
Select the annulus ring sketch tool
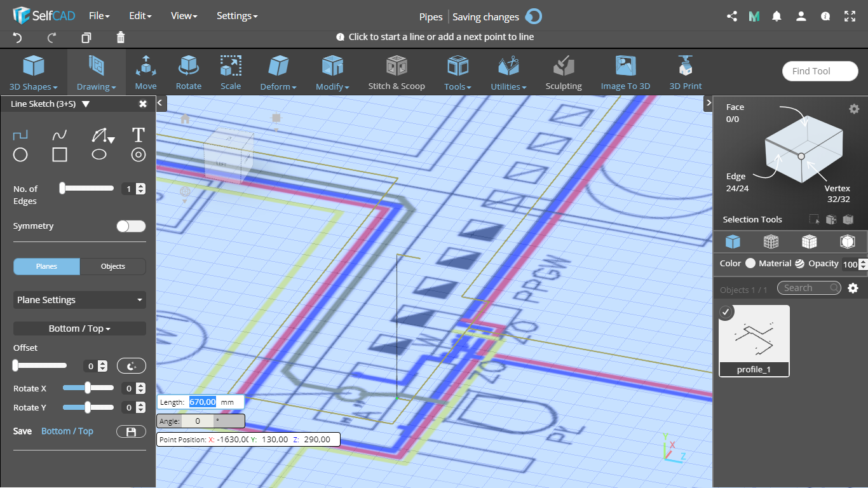click(x=139, y=154)
